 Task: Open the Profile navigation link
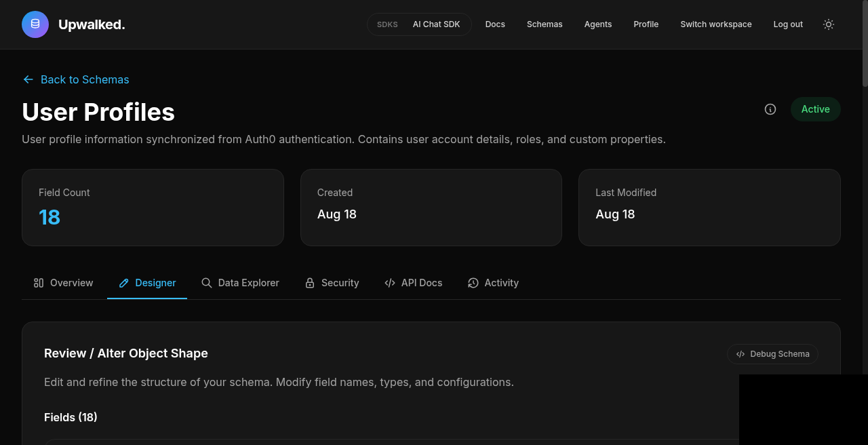click(646, 24)
